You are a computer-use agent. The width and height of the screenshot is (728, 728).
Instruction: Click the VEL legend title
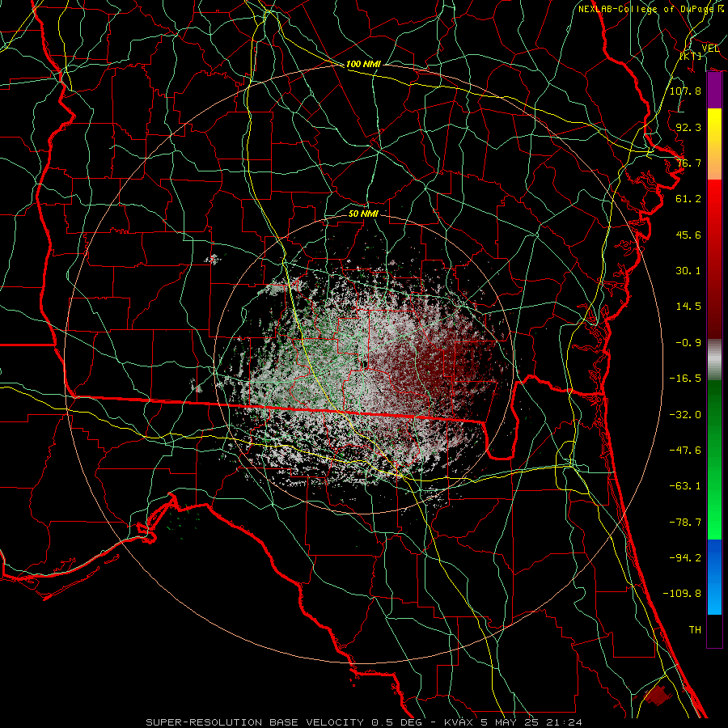[x=710, y=49]
